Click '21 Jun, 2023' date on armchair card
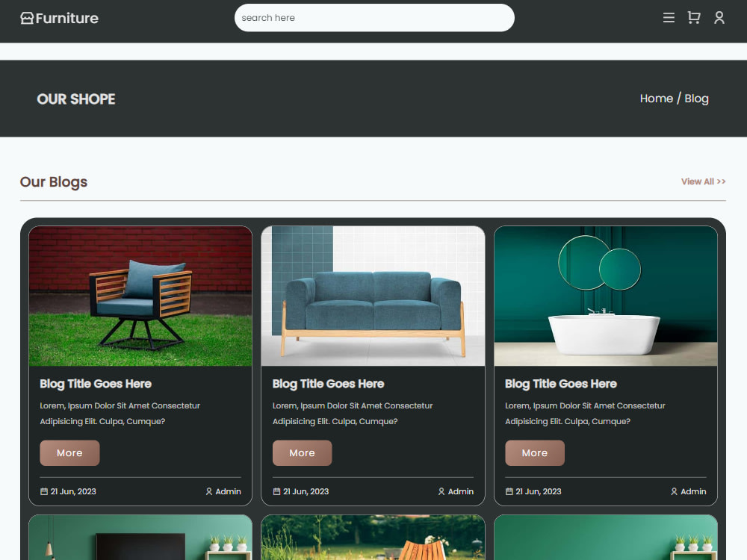 pos(73,491)
